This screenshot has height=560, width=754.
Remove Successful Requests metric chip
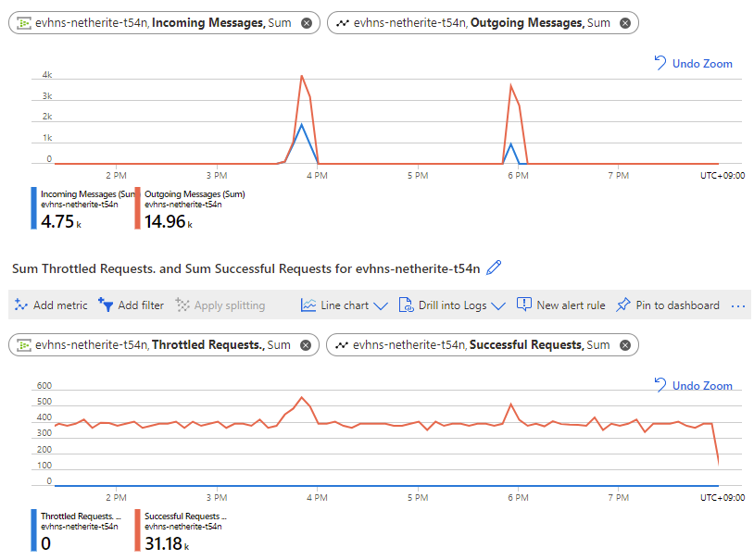point(625,345)
